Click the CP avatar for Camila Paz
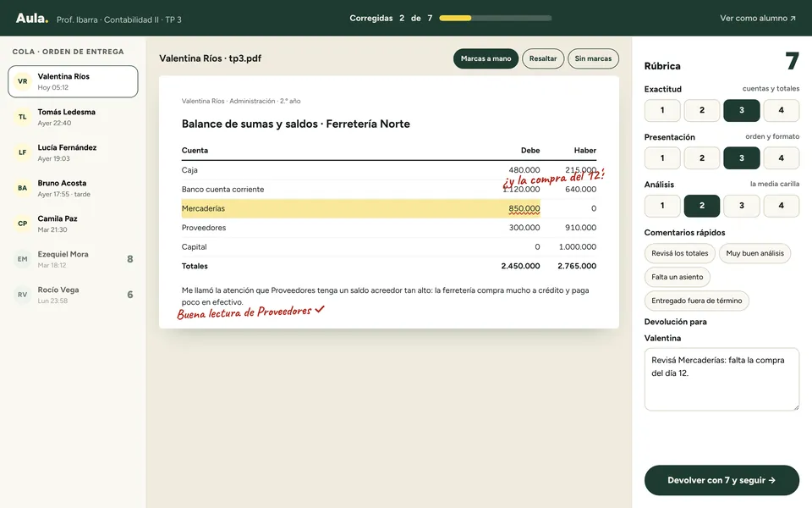The height and width of the screenshot is (508, 812). click(22, 224)
